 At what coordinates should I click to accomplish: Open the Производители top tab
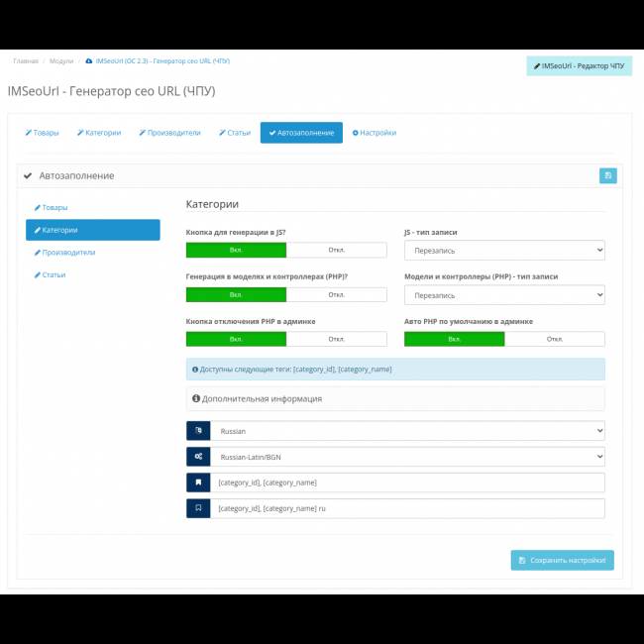[169, 133]
